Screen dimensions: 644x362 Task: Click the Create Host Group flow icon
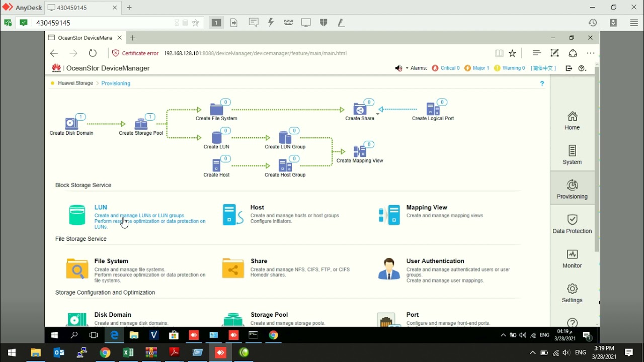click(285, 165)
